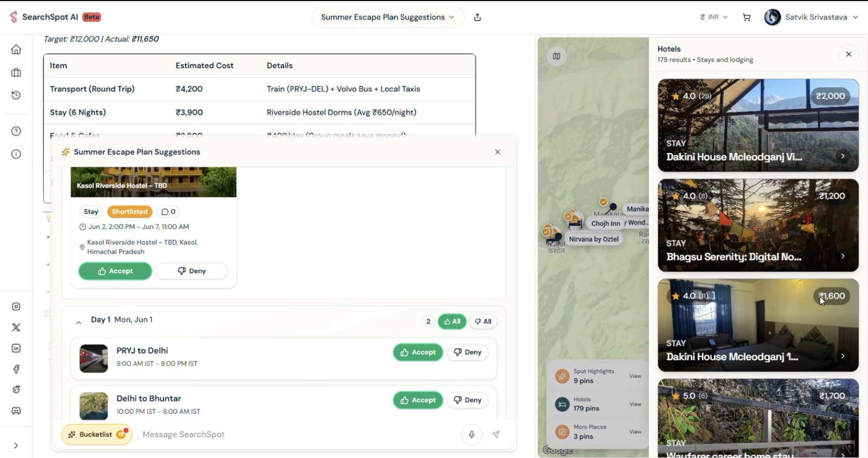Close the Summer Escape Plan Suggestions chat panel
Image resolution: width=868 pixels, height=458 pixels.
point(497,152)
